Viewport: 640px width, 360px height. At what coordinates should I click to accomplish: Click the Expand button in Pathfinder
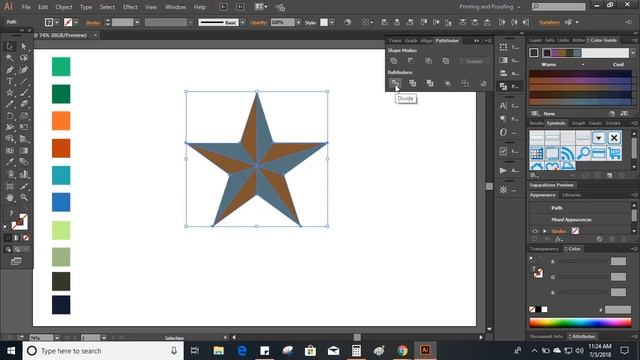[474, 61]
